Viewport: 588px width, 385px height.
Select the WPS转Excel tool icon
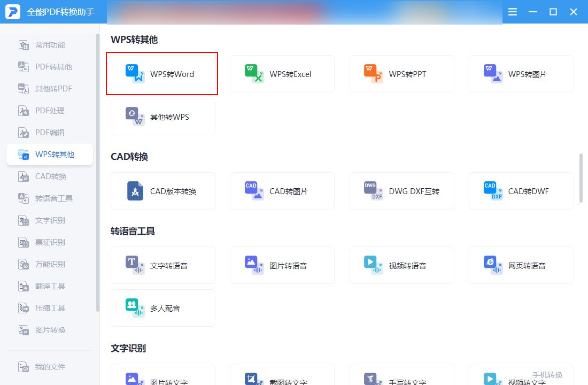click(253, 74)
